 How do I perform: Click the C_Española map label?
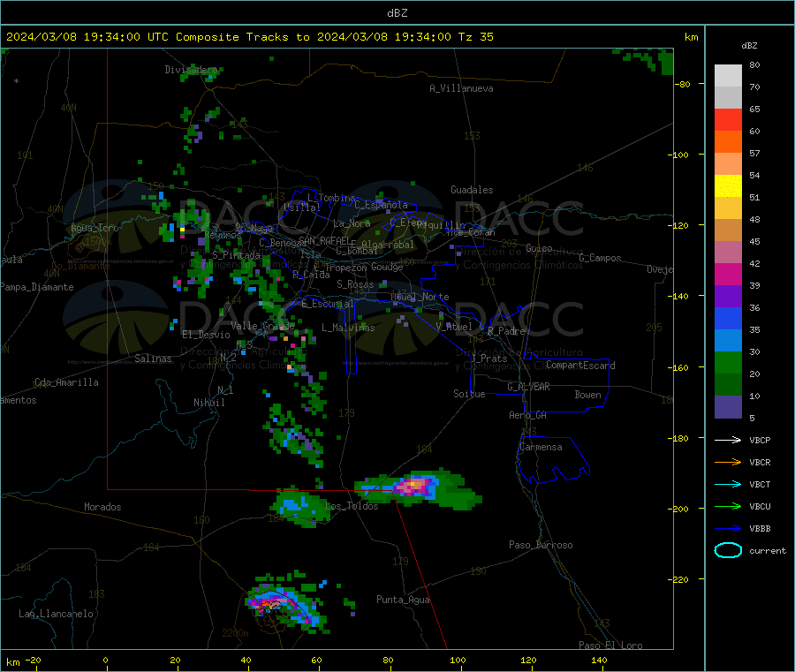point(381,205)
